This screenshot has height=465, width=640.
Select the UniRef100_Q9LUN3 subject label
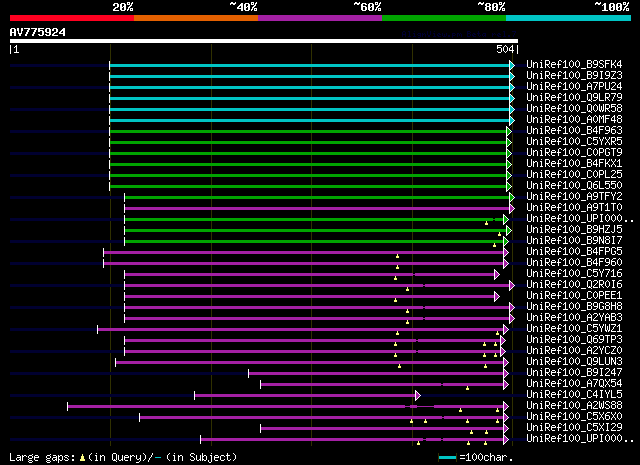(x=574, y=362)
